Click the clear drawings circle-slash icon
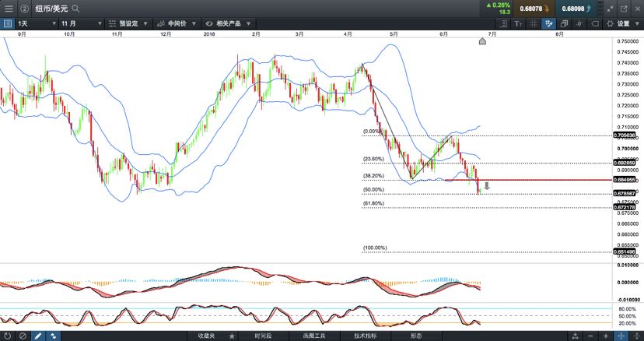This screenshot has width=644, height=341. click(23, 336)
